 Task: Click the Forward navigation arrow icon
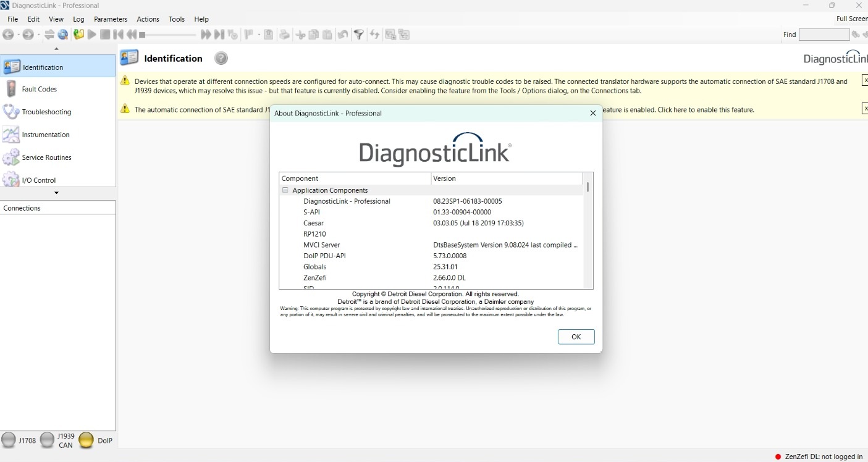pyautogui.click(x=28, y=35)
